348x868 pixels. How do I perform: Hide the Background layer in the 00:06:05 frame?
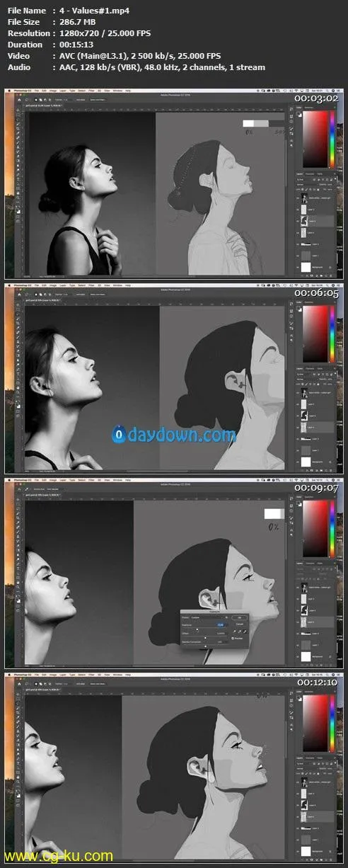298,462
